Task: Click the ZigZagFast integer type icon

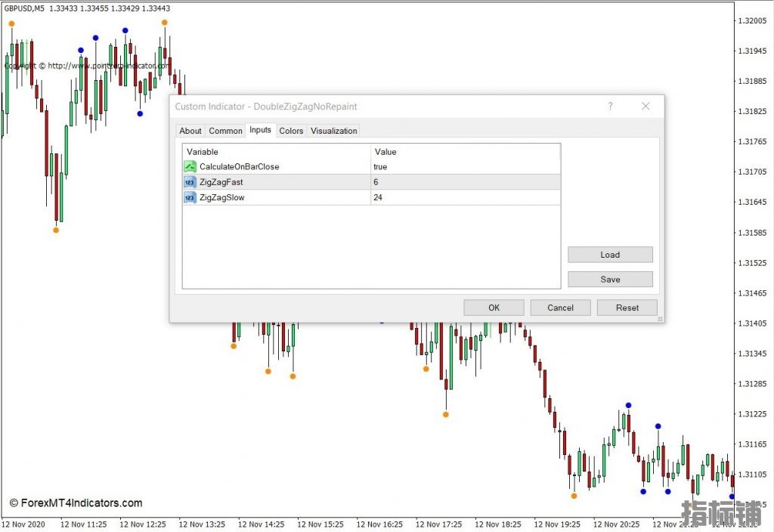Action: coord(190,182)
